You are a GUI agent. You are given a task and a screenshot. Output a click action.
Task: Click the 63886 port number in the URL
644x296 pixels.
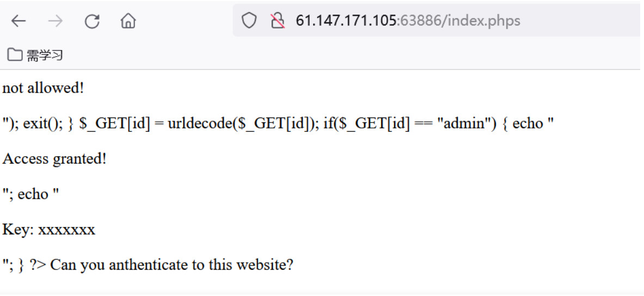[420, 21]
